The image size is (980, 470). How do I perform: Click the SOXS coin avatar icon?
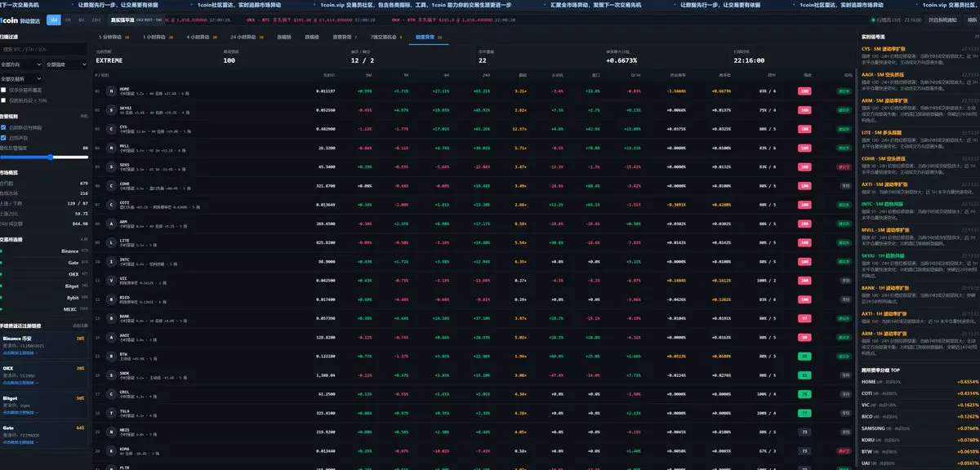(x=111, y=166)
